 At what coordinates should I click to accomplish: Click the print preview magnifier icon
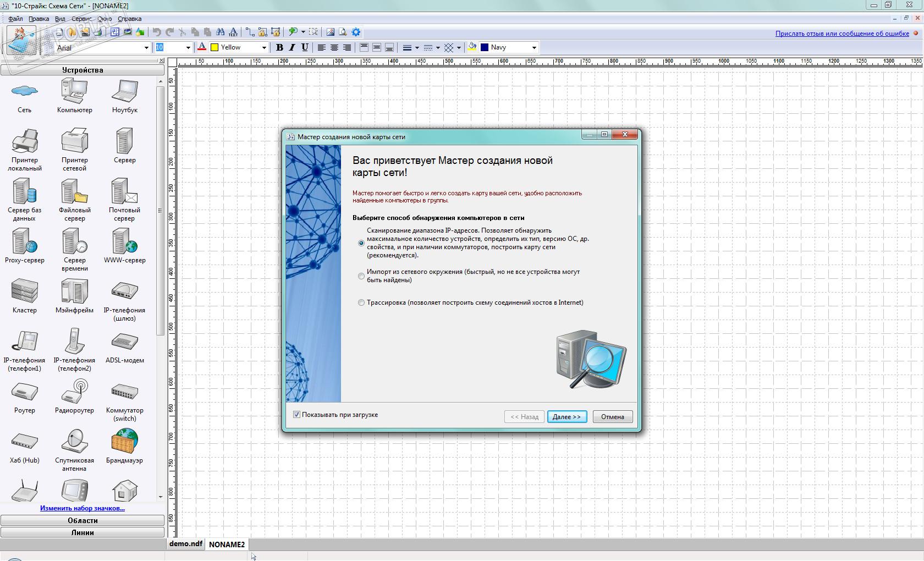[343, 32]
